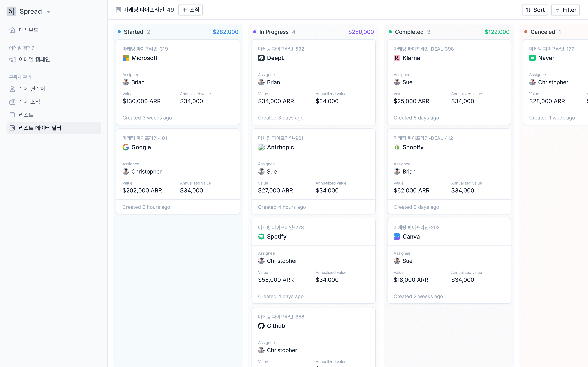Select 전체 연락처 in the sidebar

(x=32, y=89)
